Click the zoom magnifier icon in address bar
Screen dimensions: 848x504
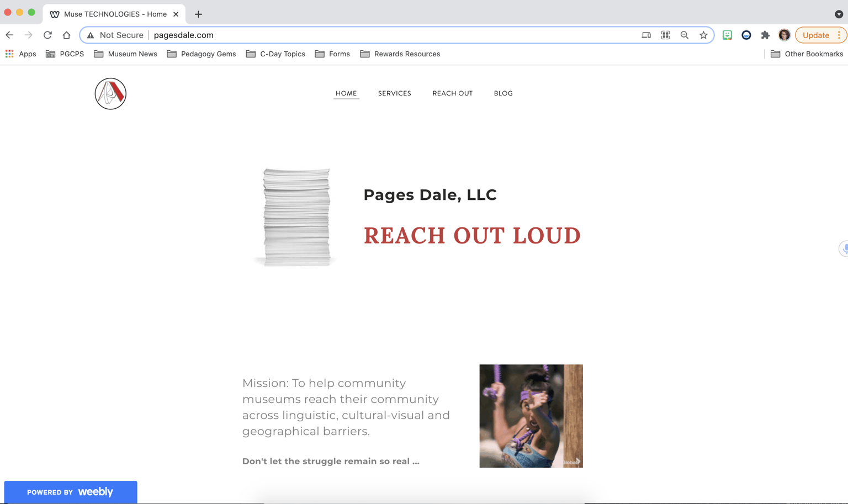pos(685,35)
